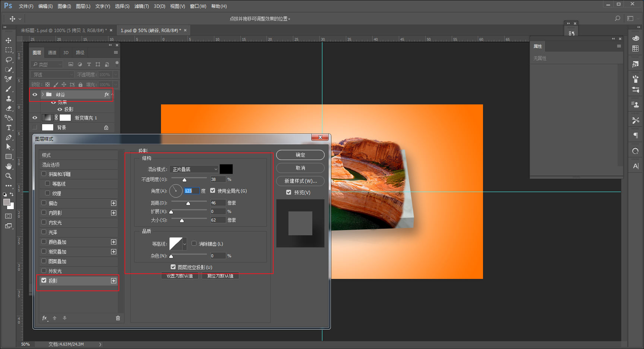The width and height of the screenshot is (644, 349).
Task: Select the Eraser tool
Action: click(x=9, y=108)
